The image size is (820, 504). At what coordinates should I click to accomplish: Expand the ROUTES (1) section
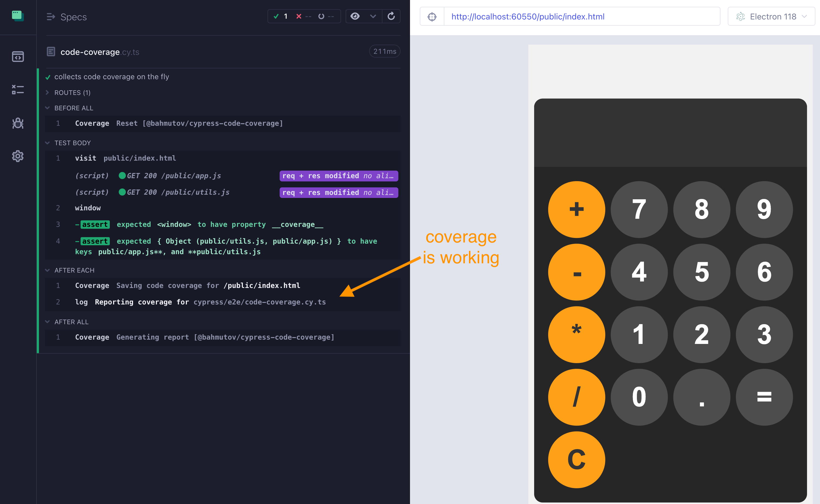pos(72,93)
